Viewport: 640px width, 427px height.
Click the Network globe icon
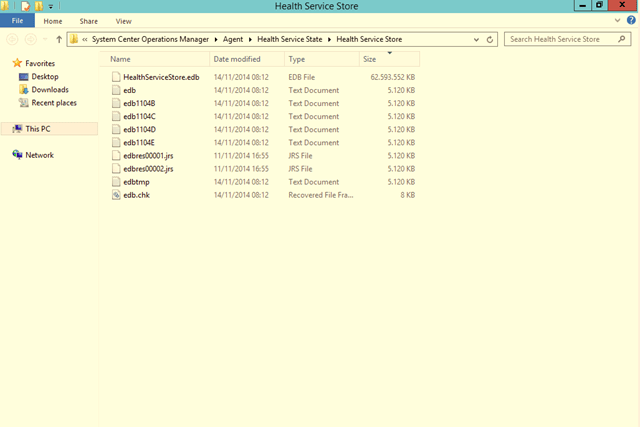pyautogui.click(x=17, y=154)
